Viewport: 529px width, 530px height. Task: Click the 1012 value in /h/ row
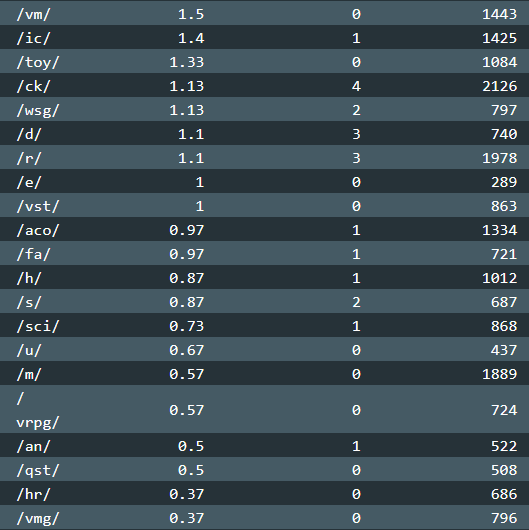pos(500,279)
